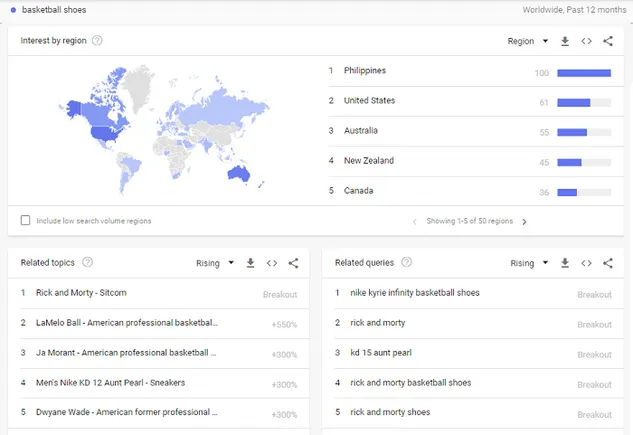633x435 pixels.
Task: Expand the Rising dropdown in Related topics
Action: (215, 263)
